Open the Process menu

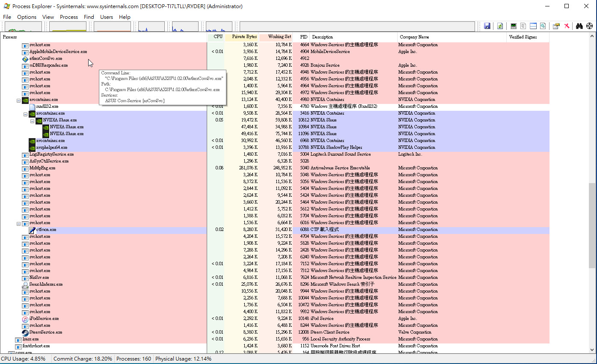(69, 17)
